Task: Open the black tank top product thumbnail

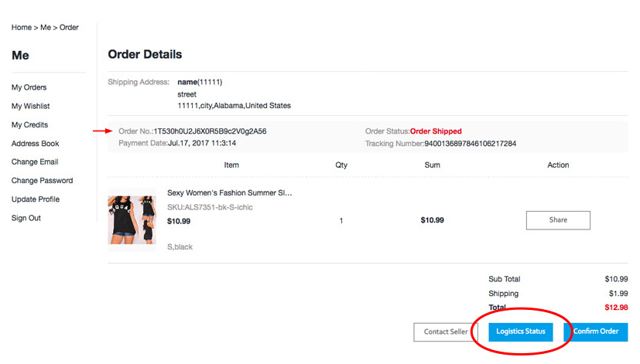Action: pos(132,219)
